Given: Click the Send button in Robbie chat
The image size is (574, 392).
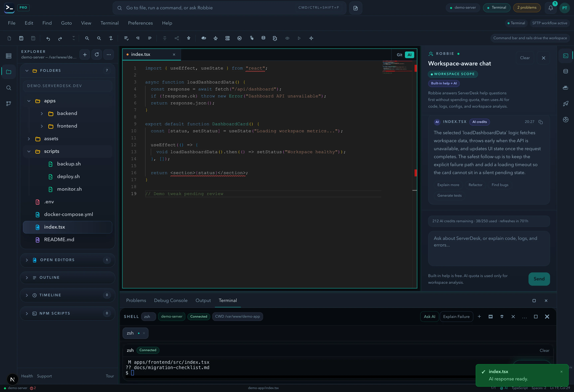Looking at the screenshot, I should pyautogui.click(x=539, y=279).
